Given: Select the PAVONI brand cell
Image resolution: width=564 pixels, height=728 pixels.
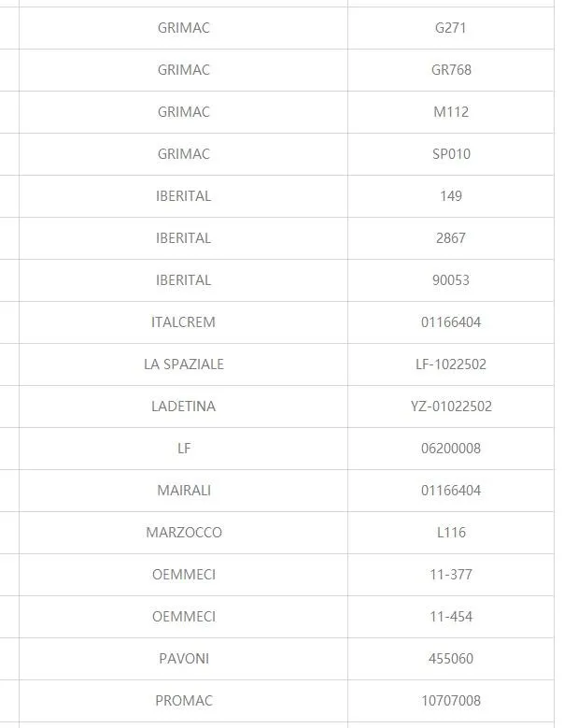Looking at the screenshot, I should pyautogui.click(x=183, y=659).
